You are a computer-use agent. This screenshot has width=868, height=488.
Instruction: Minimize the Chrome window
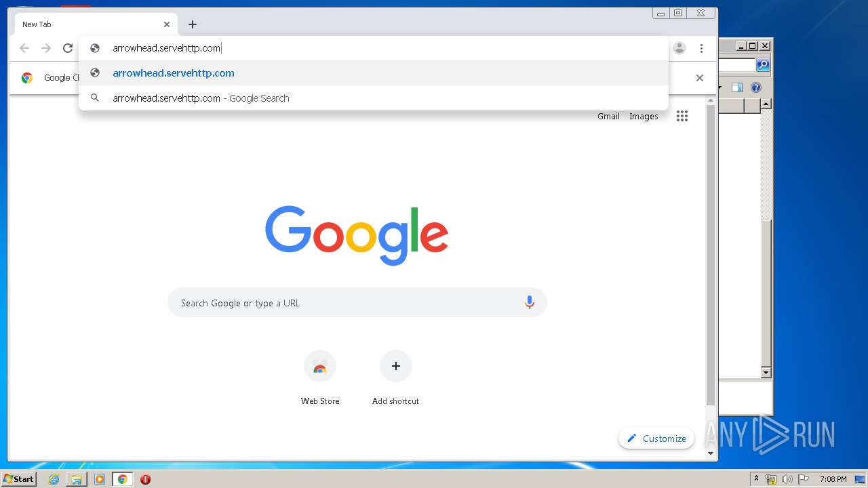(661, 13)
